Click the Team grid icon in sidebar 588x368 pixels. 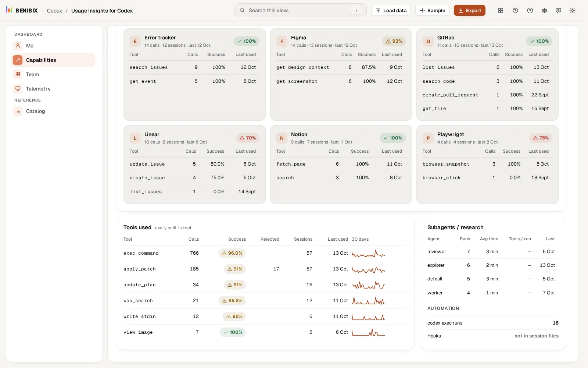(x=18, y=74)
